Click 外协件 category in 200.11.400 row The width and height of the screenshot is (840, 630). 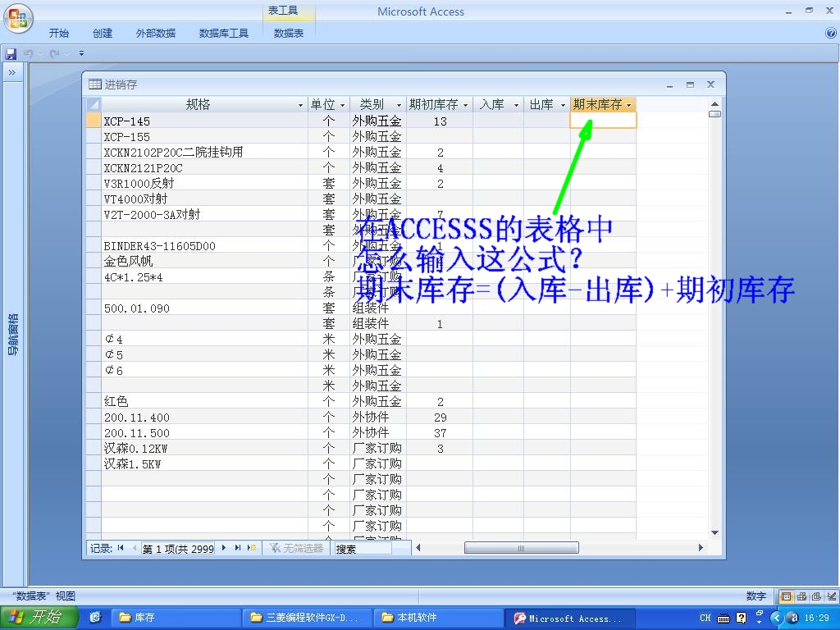pos(377,418)
